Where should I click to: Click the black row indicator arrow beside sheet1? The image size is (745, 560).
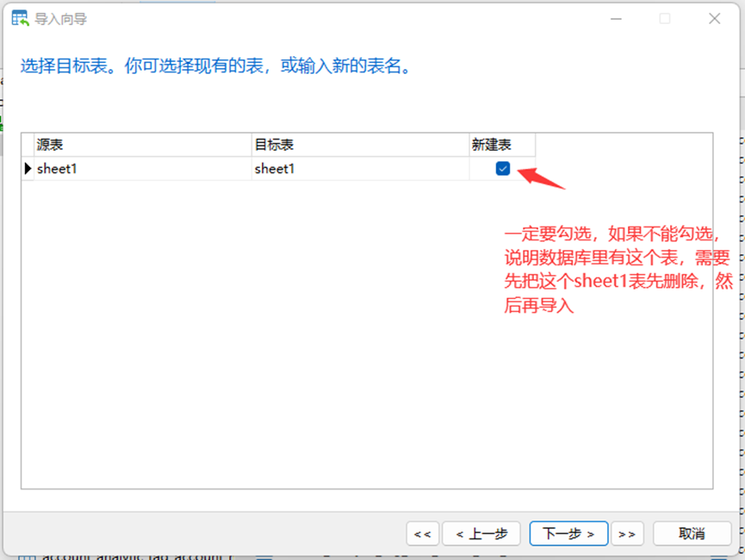pyautogui.click(x=28, y=169)
